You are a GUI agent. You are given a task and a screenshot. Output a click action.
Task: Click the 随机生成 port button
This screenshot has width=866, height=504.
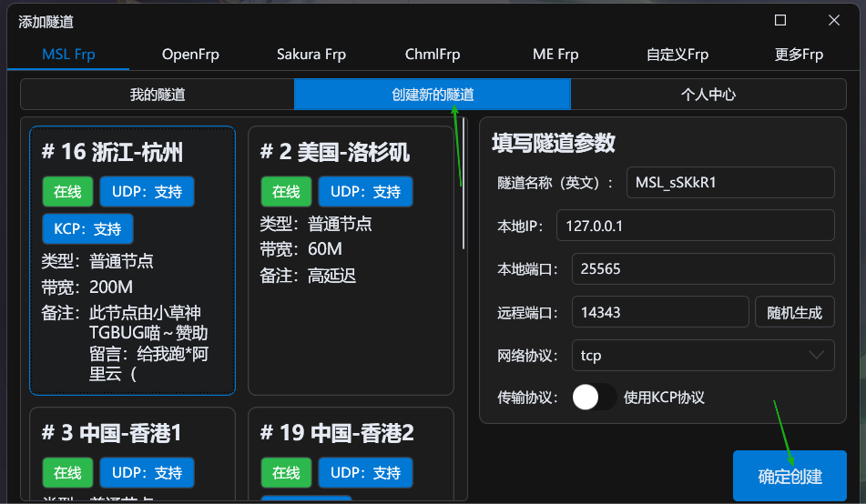pyautogui.click(x=794, y=312)
